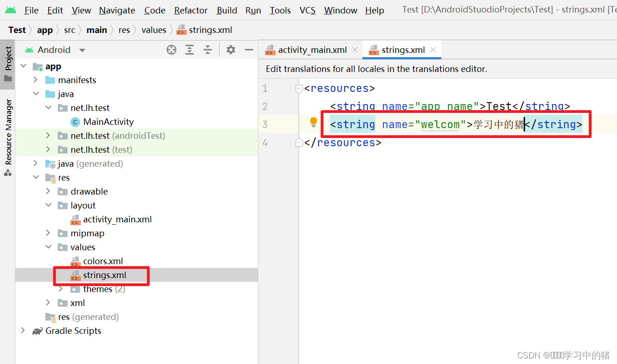The width and height of the screenshot is (617, 364).
Task: Click the Expand All icon in Project panel
Action: 190,50
